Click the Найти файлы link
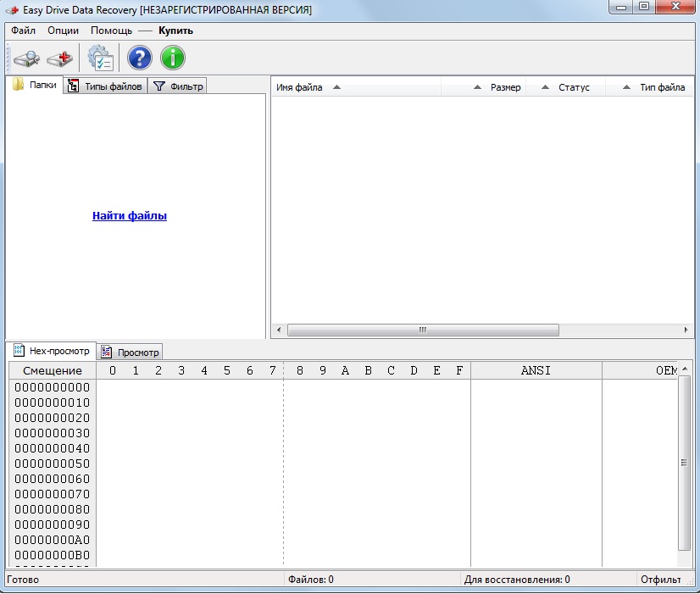Viewport: 700px width, 594px height. pos(130,215)
